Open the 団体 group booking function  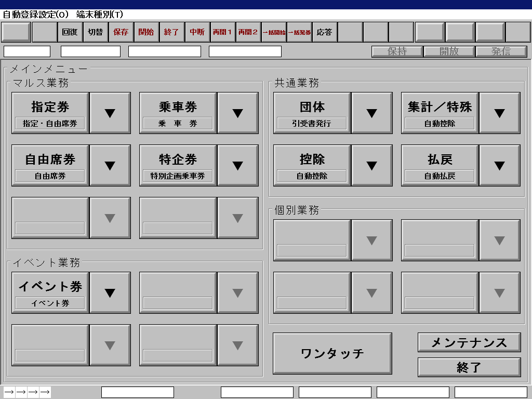pos(312,113)
